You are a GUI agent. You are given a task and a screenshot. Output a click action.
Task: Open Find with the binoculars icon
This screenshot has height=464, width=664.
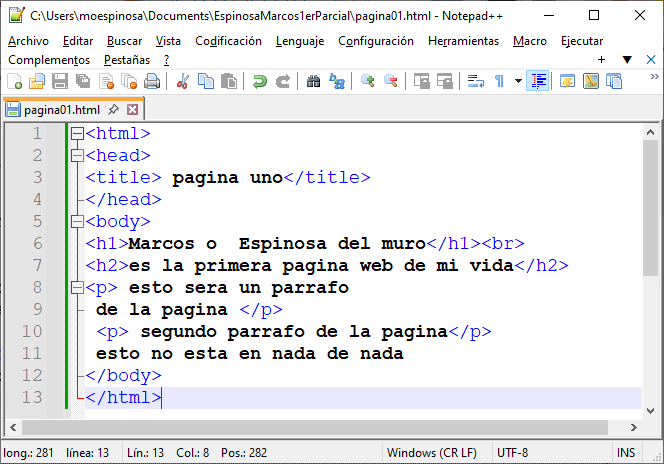tap(313, 81)
